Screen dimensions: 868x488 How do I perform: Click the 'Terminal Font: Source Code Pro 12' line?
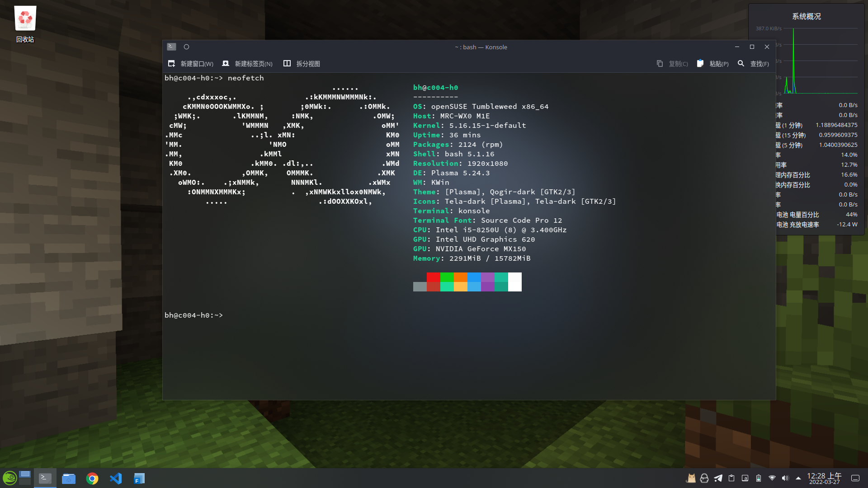[487, 221]
